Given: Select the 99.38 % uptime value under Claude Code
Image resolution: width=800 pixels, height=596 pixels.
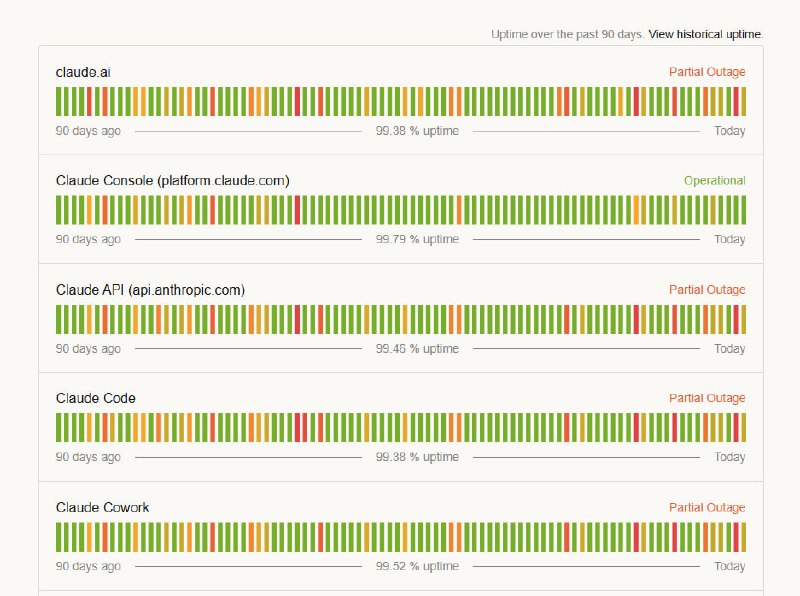Looking at the screenshot, I should (417, 457).
